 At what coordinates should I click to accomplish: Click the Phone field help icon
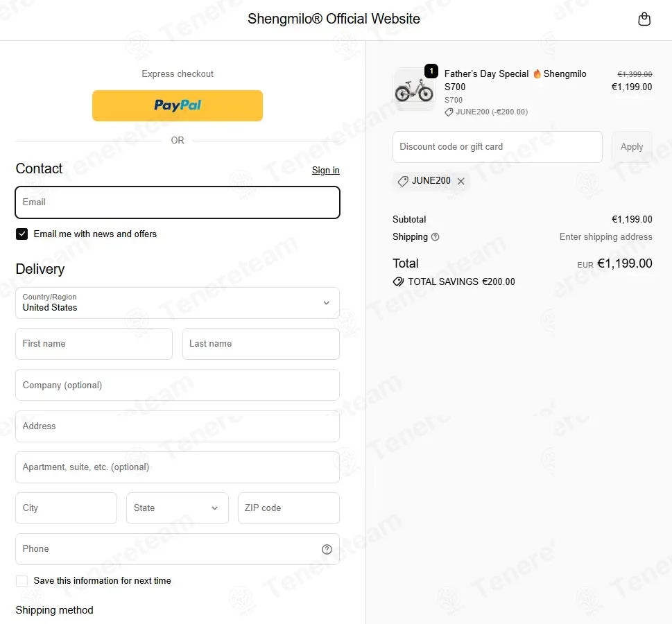coord(327,549)
